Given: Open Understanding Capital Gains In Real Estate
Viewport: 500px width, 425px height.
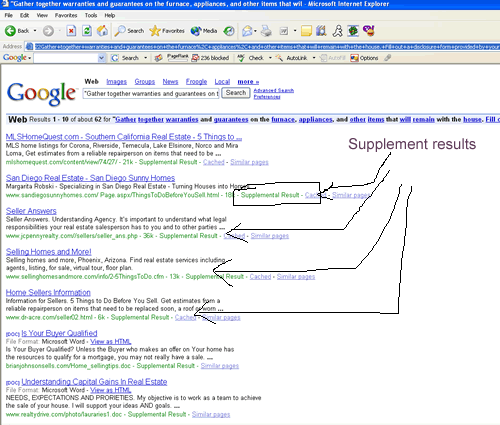Looking at the screenshot, I should pyautogui.click(x=94, y=382).
